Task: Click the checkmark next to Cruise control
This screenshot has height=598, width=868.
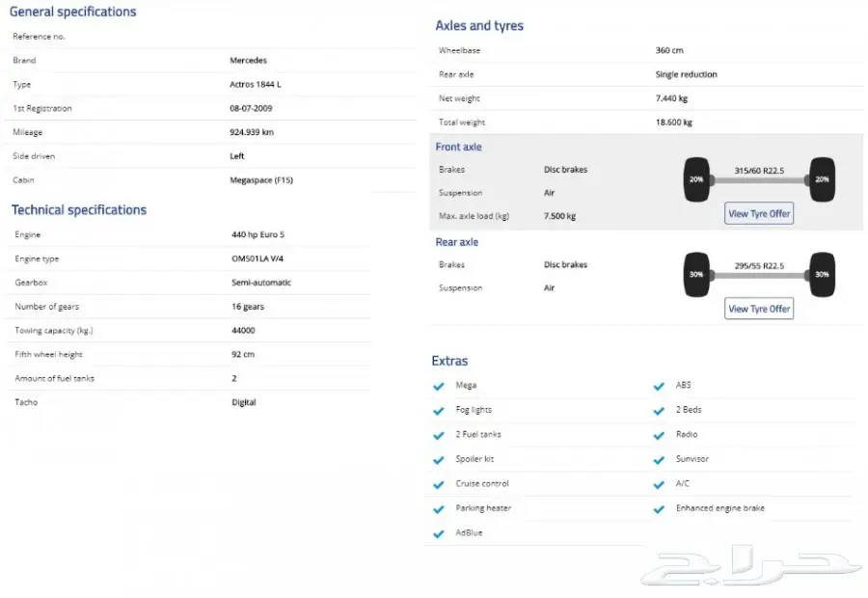Action: click(x=439, y=484)
